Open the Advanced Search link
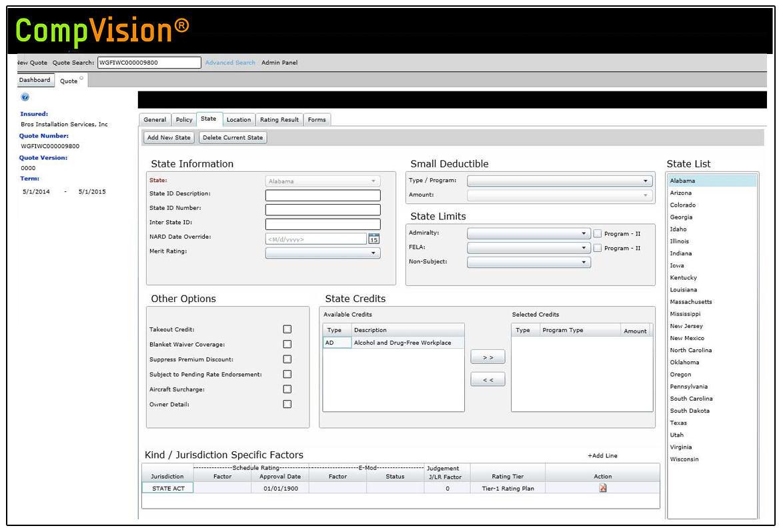This screenshot has height=532, width=783. pos(230,63)
